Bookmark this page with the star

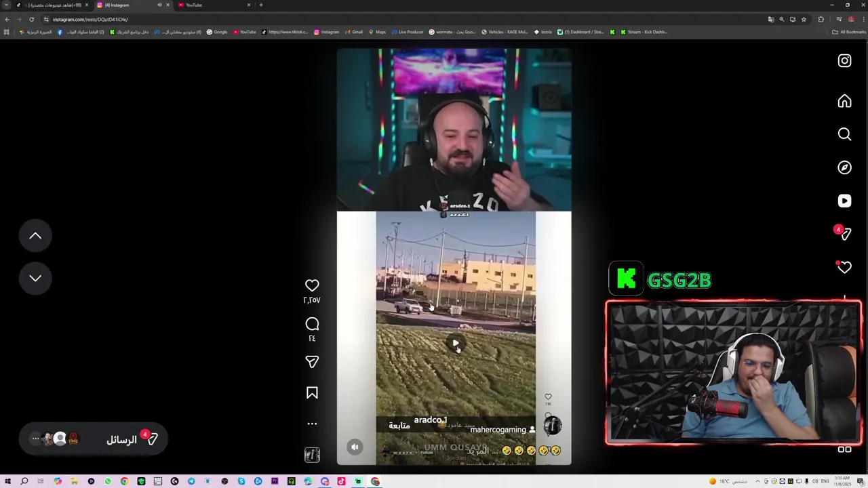(x=804, y=19)
